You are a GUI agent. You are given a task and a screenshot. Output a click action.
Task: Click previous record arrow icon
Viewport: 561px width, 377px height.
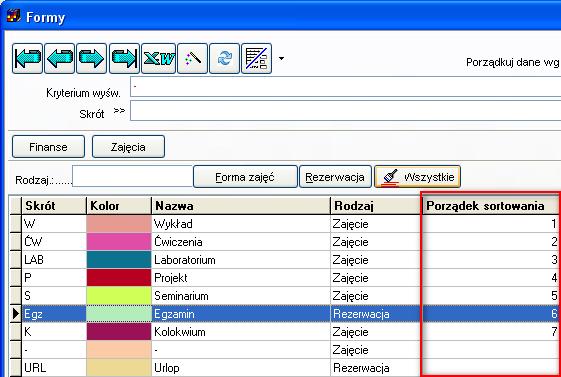[x=60, y=58]
